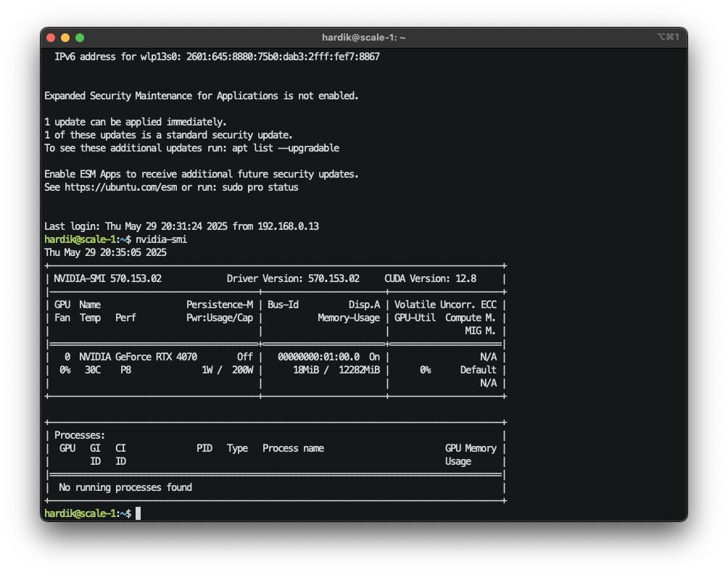Click the power cap value '200W'
Screen dimensions: 728x575
point(243,370)
